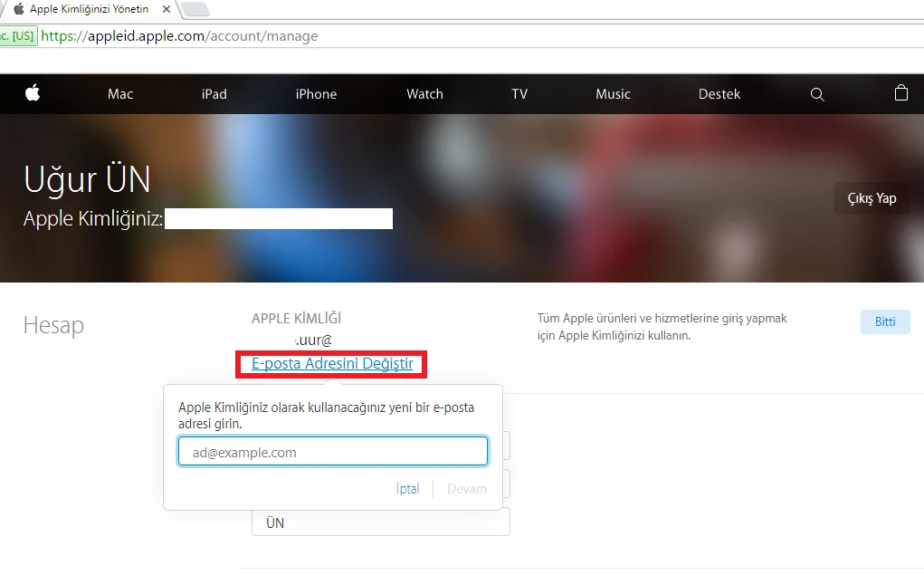The height and width of the screenshot is (575, 924).
Task: Open the Watch menu item
Action: pos(424,94)
